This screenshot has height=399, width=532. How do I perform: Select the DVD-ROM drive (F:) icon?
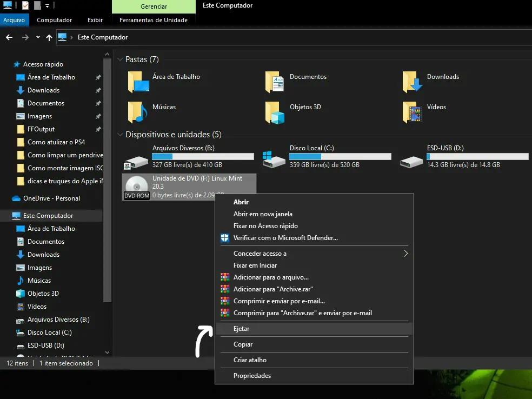pyautogui.click(x=137, y=188)
